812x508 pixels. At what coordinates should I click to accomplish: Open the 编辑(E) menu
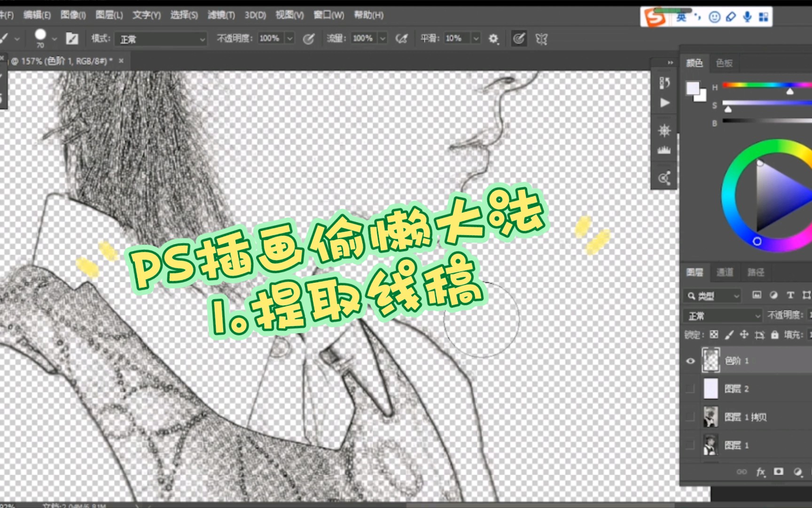[37, 15]
